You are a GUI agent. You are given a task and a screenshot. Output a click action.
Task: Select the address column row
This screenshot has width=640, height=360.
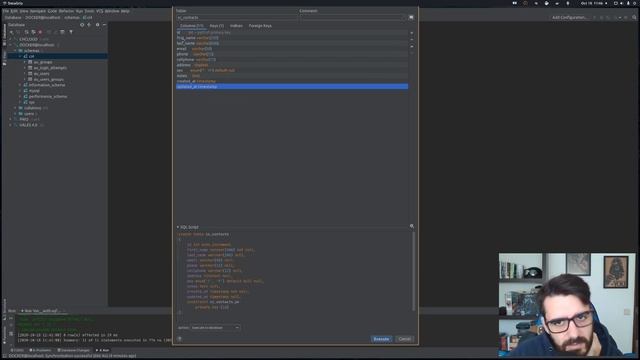pos(292,65)
